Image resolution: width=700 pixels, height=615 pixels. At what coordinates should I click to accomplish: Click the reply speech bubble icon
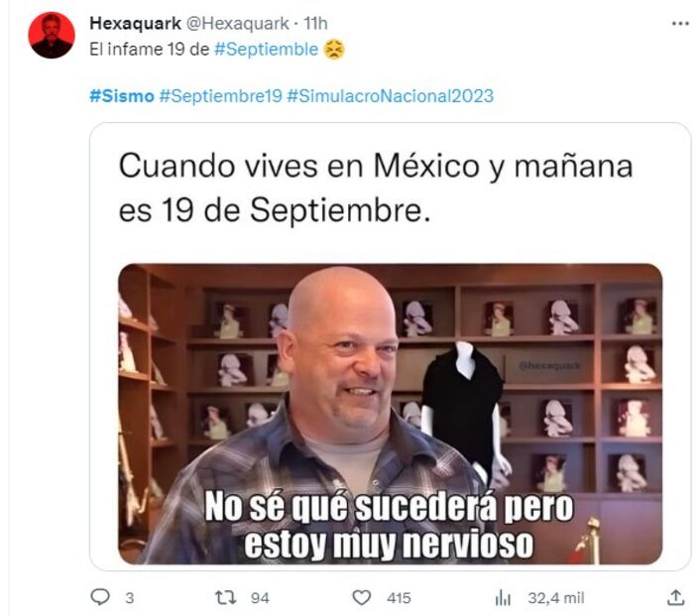point(100,597)
